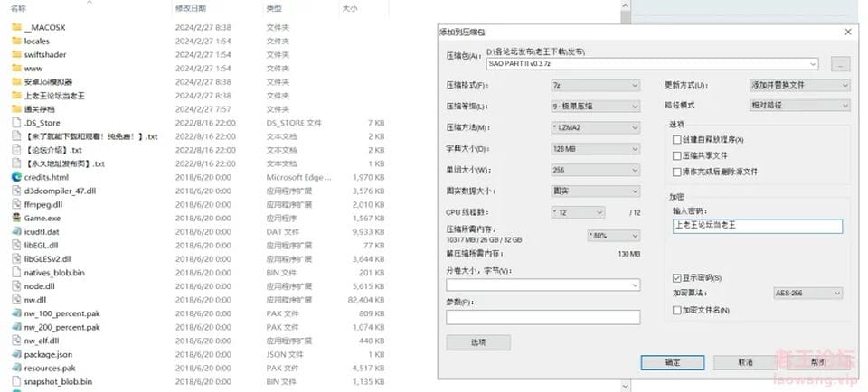Enable the 压缩共享文件 checkbox
This screenshot has height=392, width=868.
(x=676, y=156)
